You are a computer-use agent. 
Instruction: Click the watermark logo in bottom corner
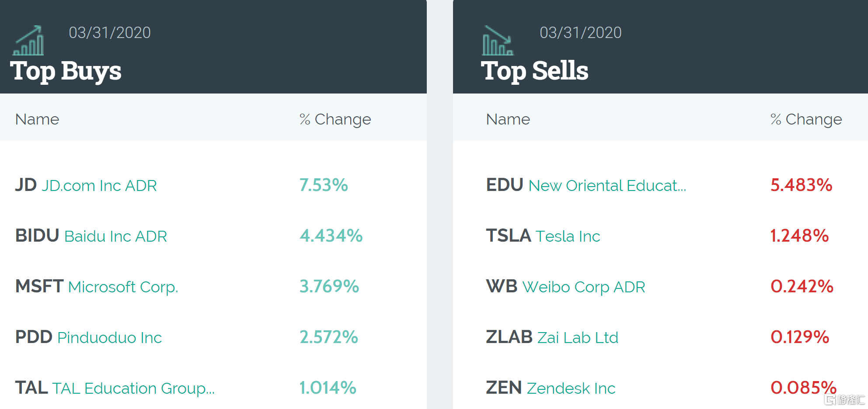click(844, 399)
